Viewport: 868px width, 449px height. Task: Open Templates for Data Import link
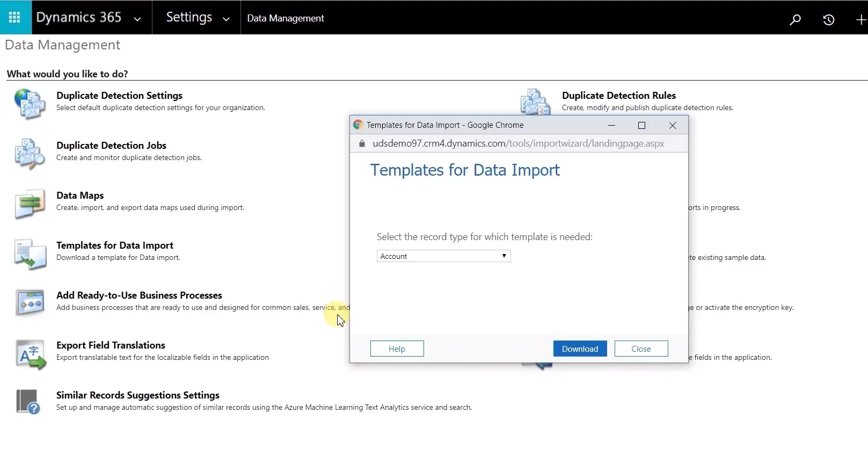(x=115, y=245)
